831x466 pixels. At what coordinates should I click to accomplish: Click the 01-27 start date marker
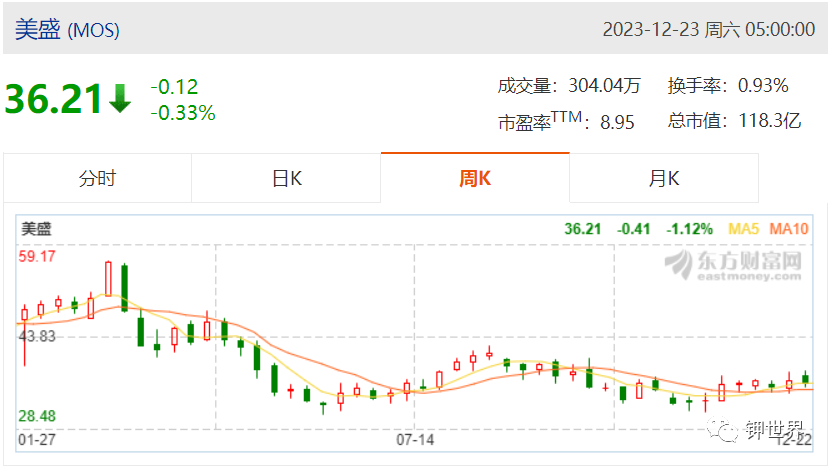37,439
